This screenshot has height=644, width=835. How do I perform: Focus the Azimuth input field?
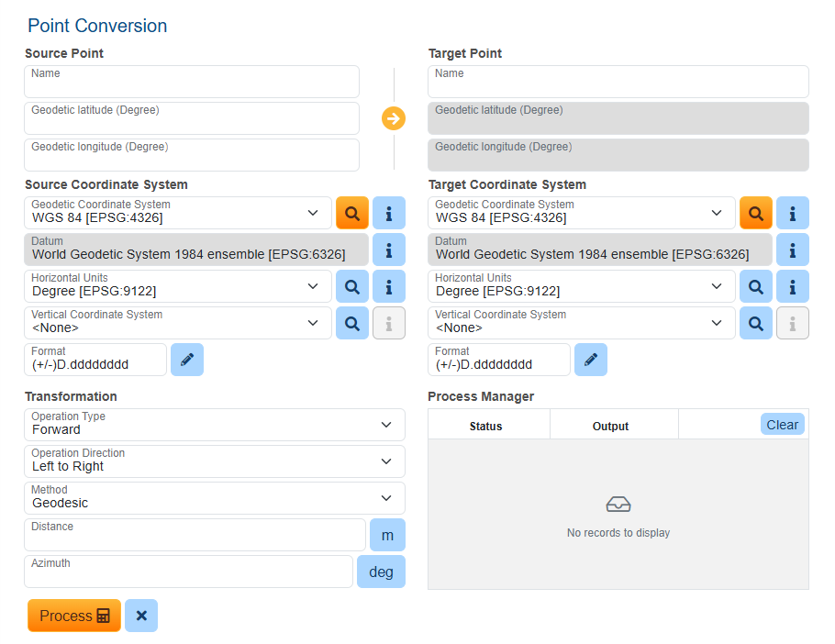tap(188, 572)
